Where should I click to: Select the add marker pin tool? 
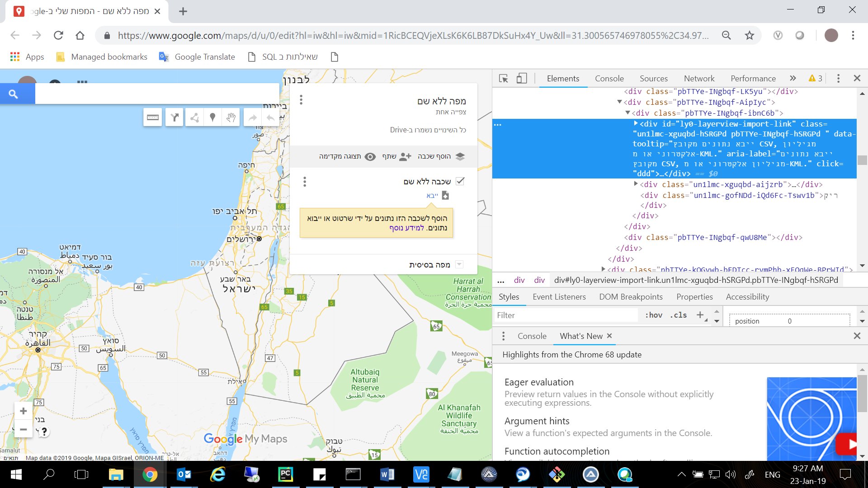pyautogui.click(x=212, y=117)
